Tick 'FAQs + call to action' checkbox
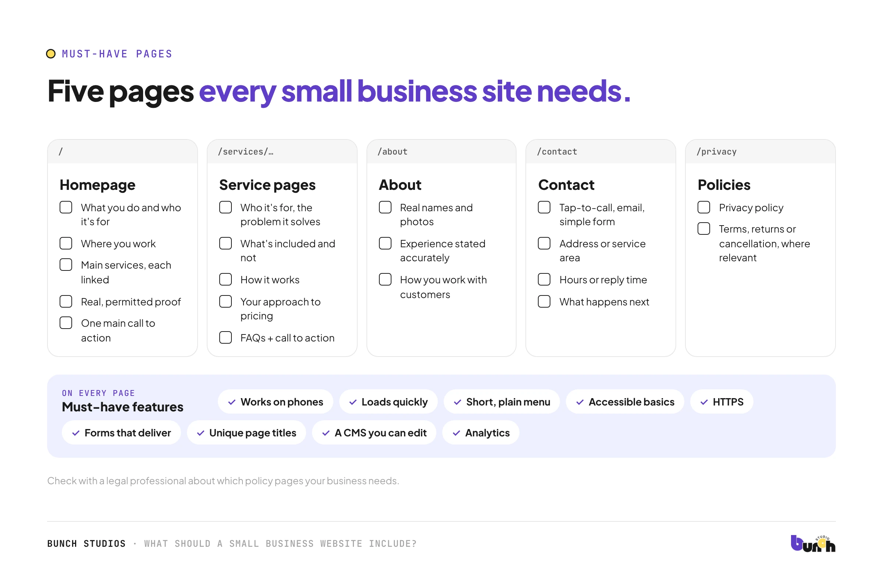Screen dimensions: 883x588 (225, 337)
